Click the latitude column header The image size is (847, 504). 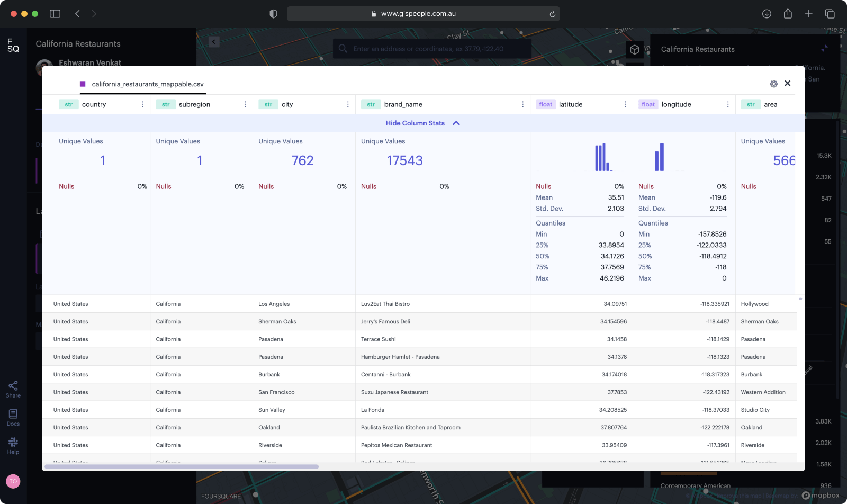point(571,104)
